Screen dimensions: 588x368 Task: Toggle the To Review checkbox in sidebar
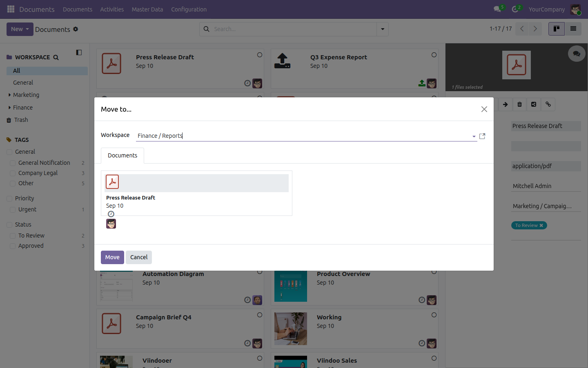click(x=13, y=236)
